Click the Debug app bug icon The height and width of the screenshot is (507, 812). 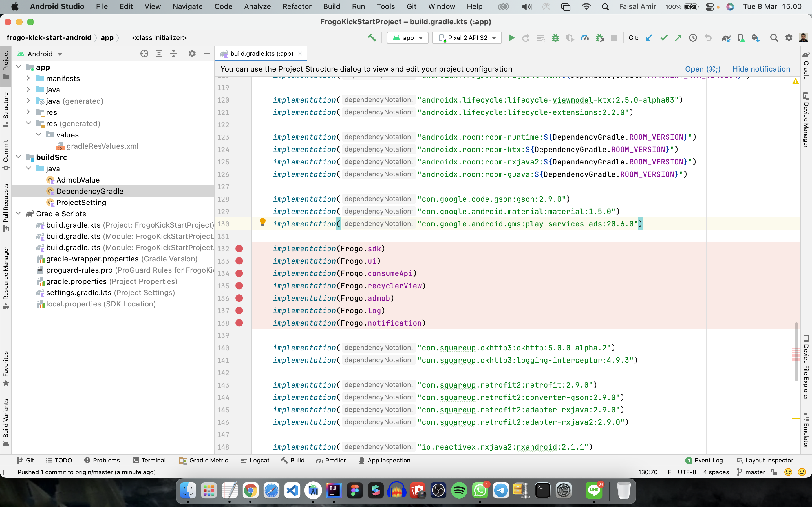tap(555, 38)
